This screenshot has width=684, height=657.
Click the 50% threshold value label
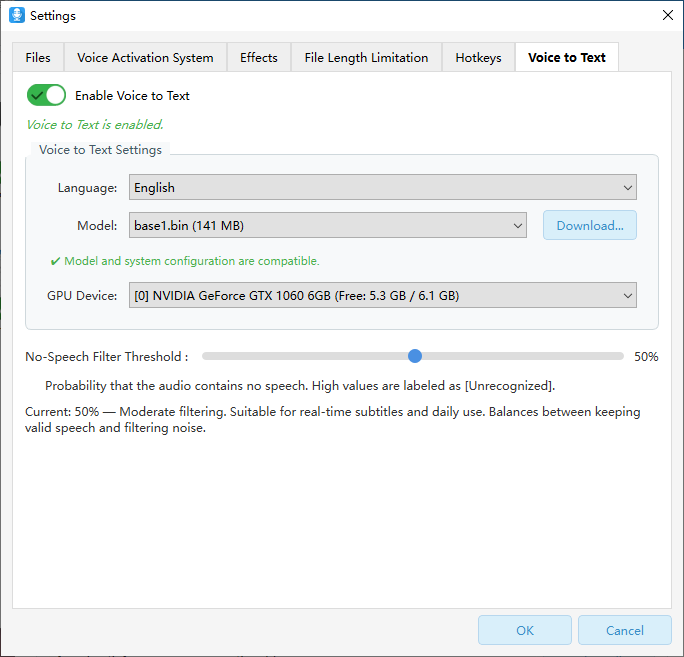click(646, 356)
